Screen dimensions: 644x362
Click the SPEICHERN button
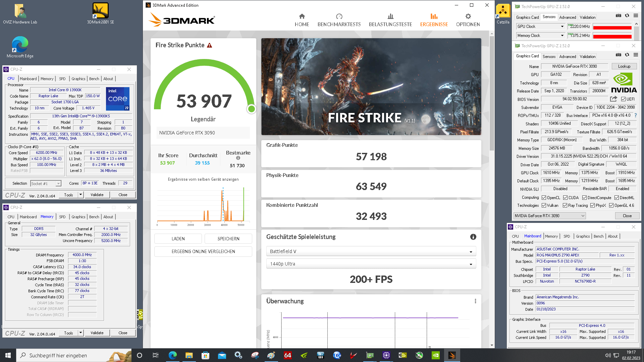coord(228,239)
